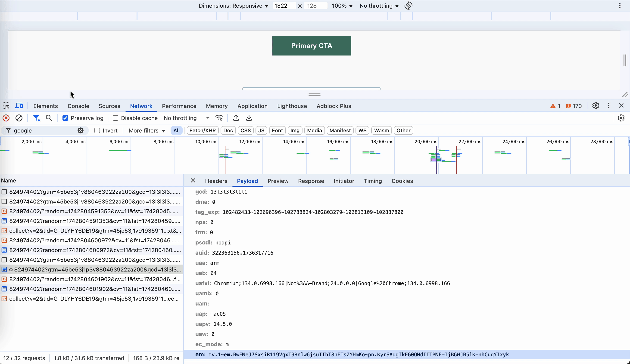The height and width of the screenshot is (364, 630).
Task: Import HAR file with upload icon
Action: coord(236,118)
